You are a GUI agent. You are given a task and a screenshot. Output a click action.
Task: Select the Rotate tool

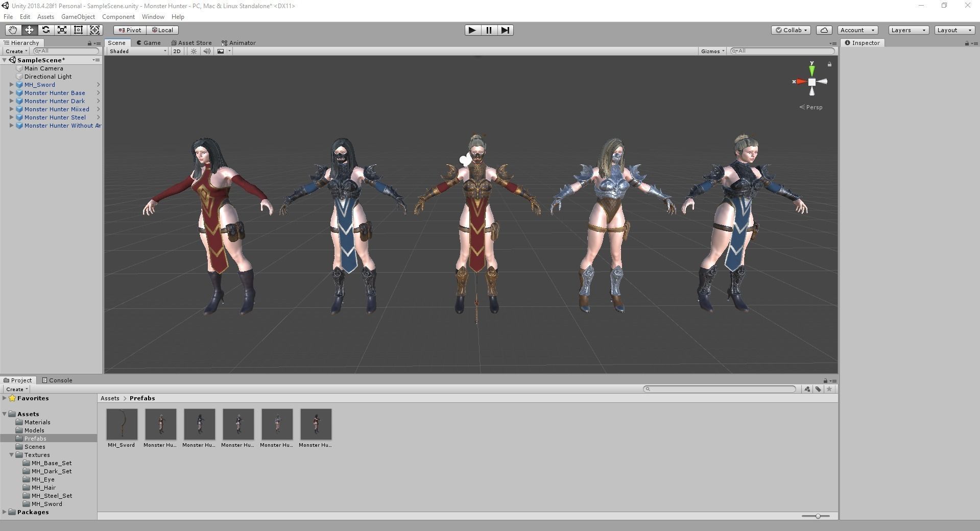[45, 30]
